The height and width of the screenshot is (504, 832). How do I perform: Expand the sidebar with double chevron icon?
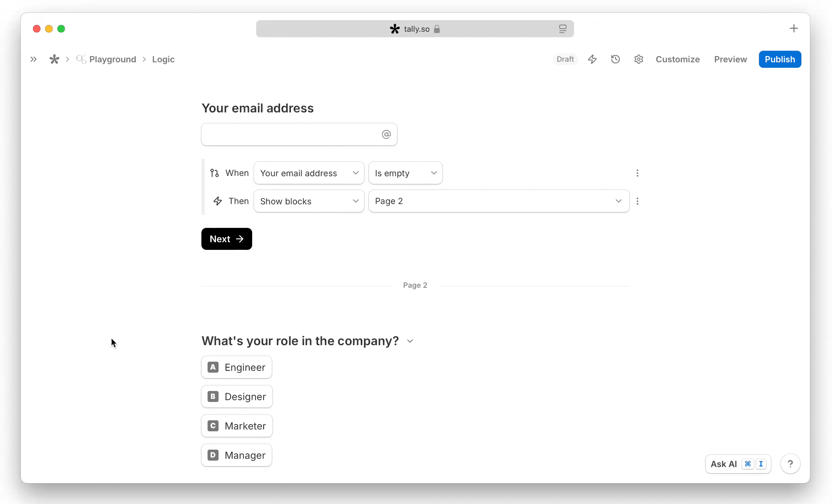(x=33, y=59)
